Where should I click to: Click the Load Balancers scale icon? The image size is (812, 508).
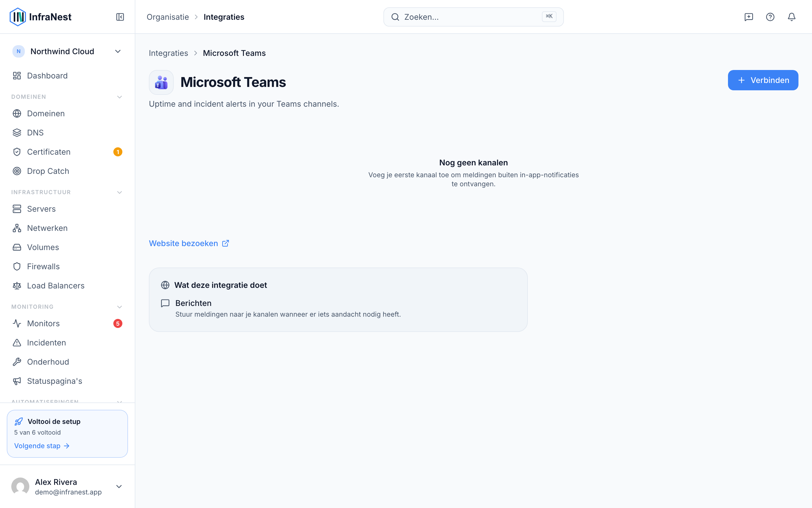pos(17,286)
